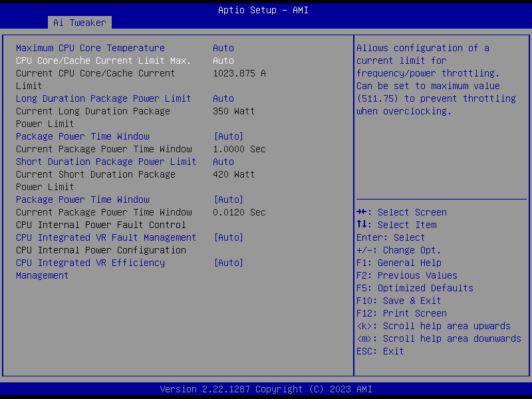The image size is (532, 399).
Task: Select Long Duration Package Power Limit
Action: (x=103, y=98)
